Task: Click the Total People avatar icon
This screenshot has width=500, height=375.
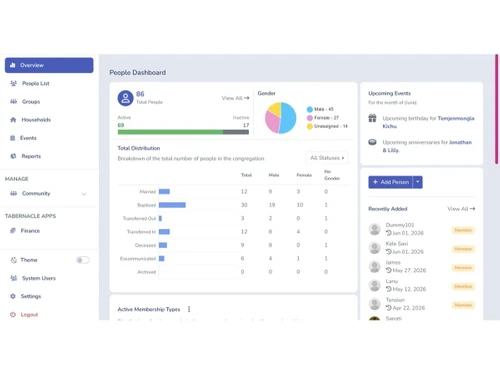Action: pos(125,98)
